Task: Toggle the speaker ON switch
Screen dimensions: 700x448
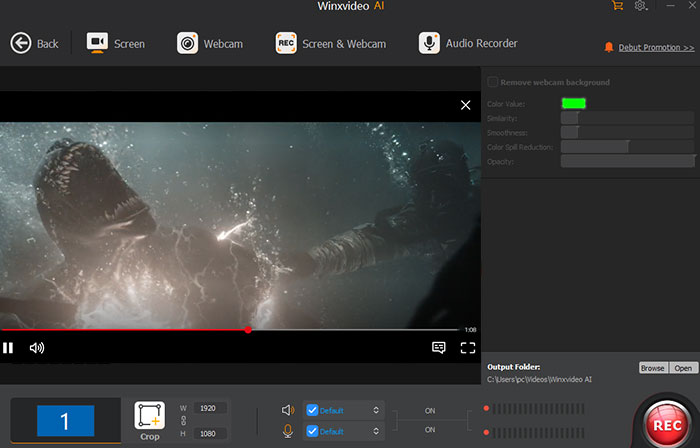Action: pos(430,411)
